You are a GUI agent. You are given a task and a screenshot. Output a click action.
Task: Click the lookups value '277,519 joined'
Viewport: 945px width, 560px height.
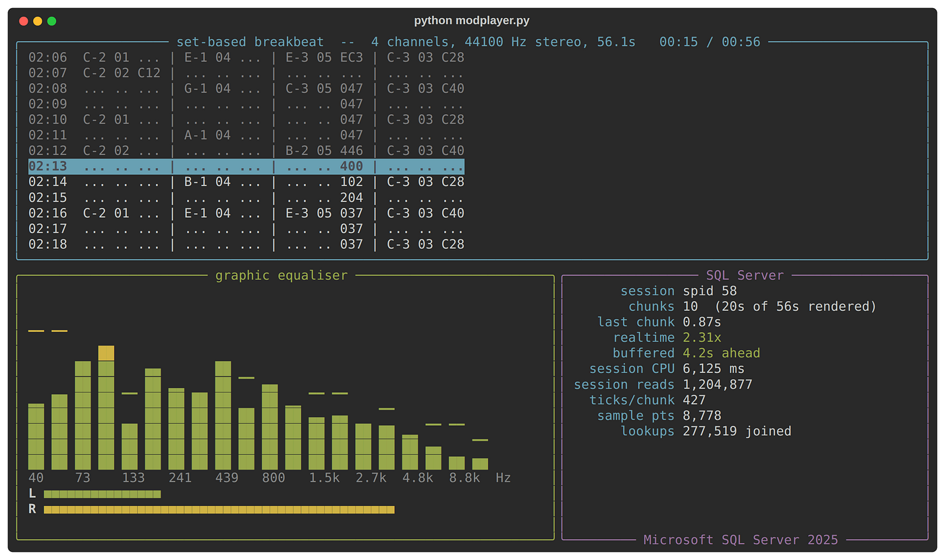(x=737, y=431)
